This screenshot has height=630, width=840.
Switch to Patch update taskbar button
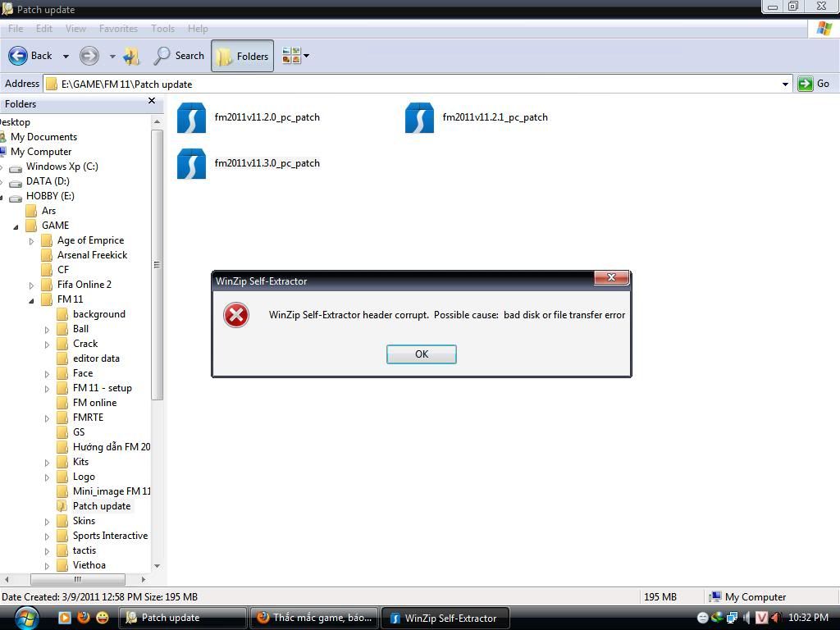click(x=181, y=618)
